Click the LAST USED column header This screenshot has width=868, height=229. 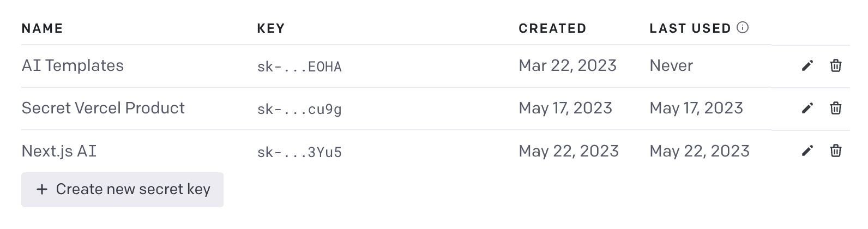(x=690, y=28)
